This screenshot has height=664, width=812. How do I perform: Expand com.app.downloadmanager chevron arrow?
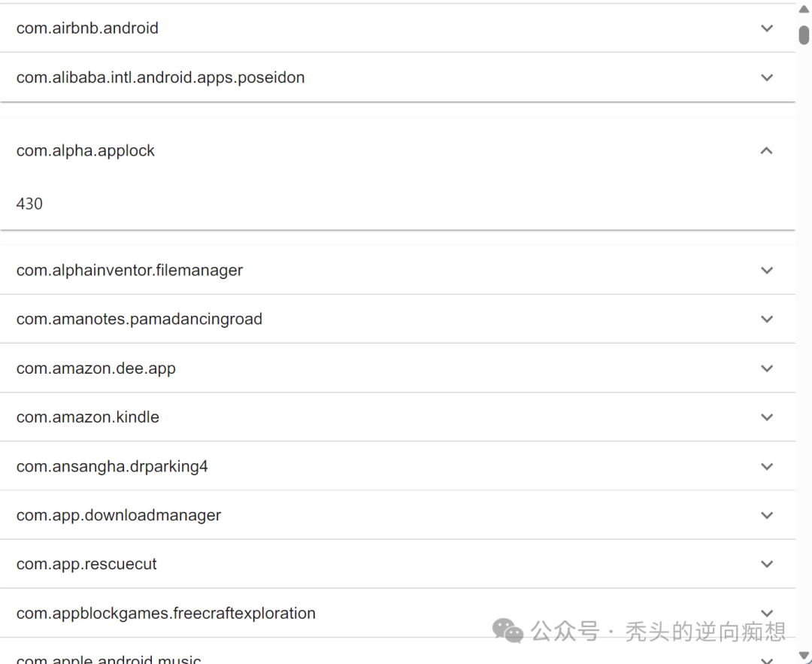[767, 515]
